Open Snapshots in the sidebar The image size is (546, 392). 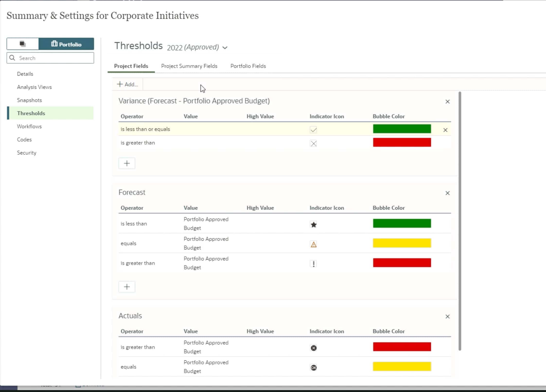pos(29,100)
